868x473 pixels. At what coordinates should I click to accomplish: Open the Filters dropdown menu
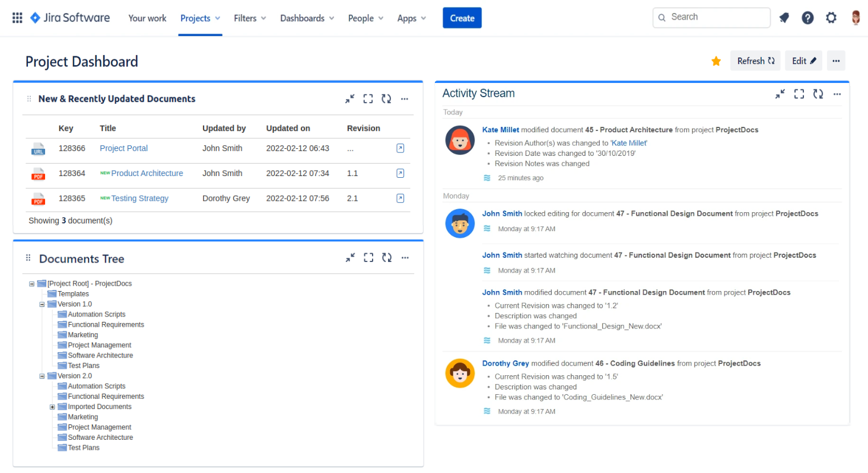click(x=250, y=18)
